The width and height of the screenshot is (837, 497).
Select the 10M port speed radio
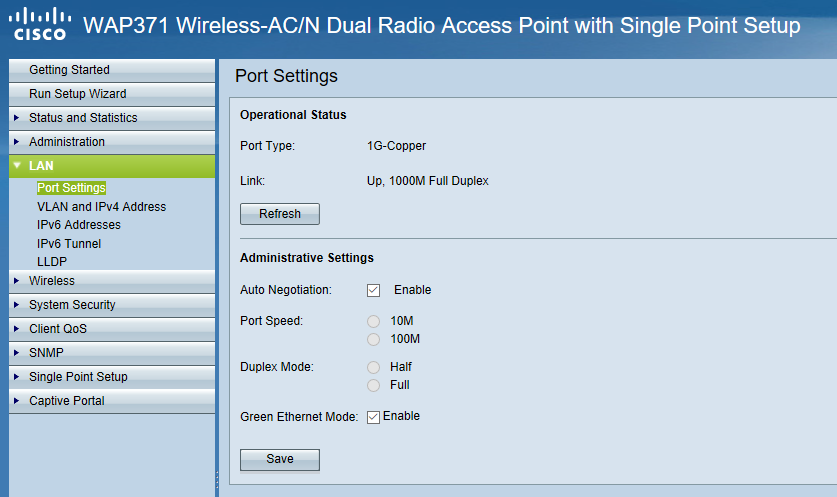click(373, 321)
